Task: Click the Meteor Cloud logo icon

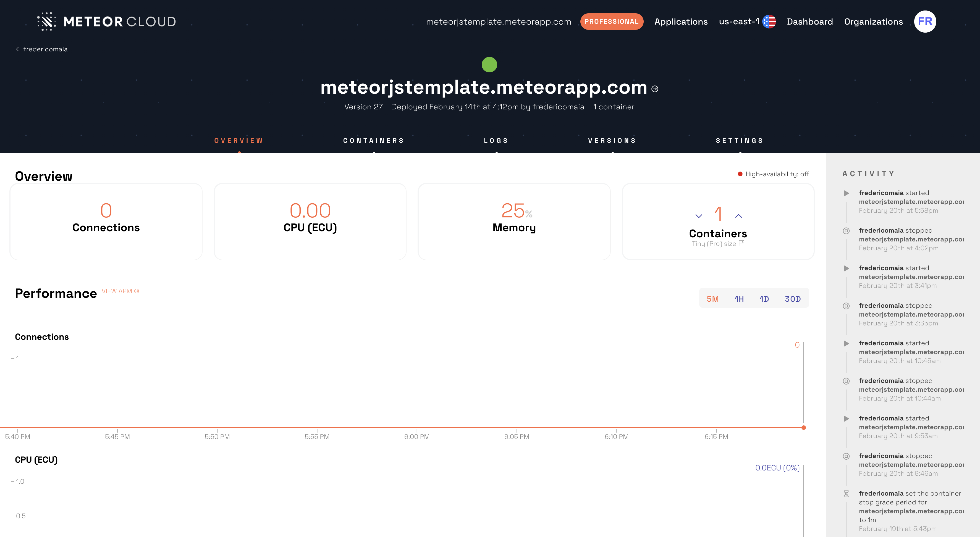Action: coord(46,21)
